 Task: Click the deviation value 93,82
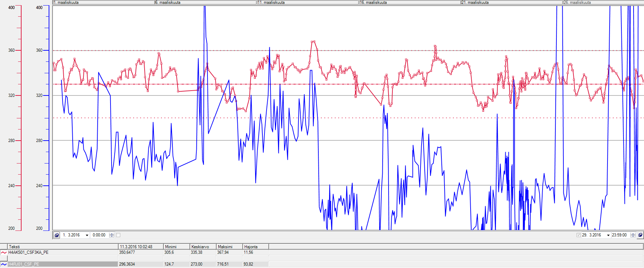click(x=248, y=264)
